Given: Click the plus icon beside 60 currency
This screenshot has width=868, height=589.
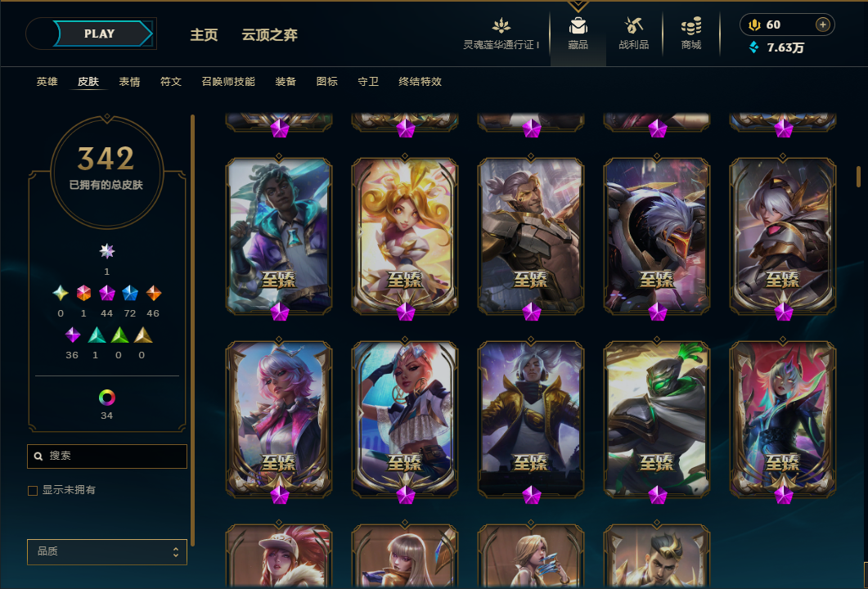Looking at the screenshot, I should (x=823, y=25).
